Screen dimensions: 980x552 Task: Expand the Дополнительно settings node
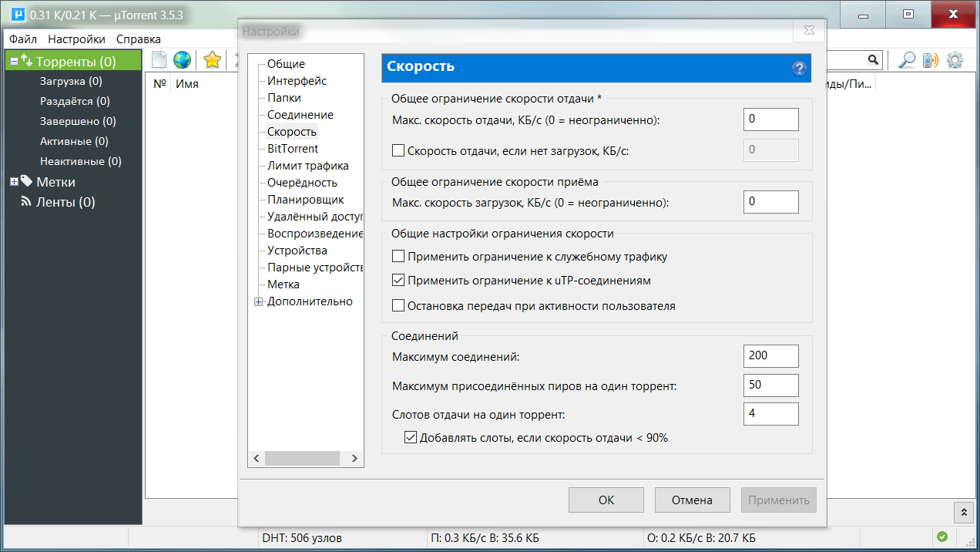(x=259, y=301)
